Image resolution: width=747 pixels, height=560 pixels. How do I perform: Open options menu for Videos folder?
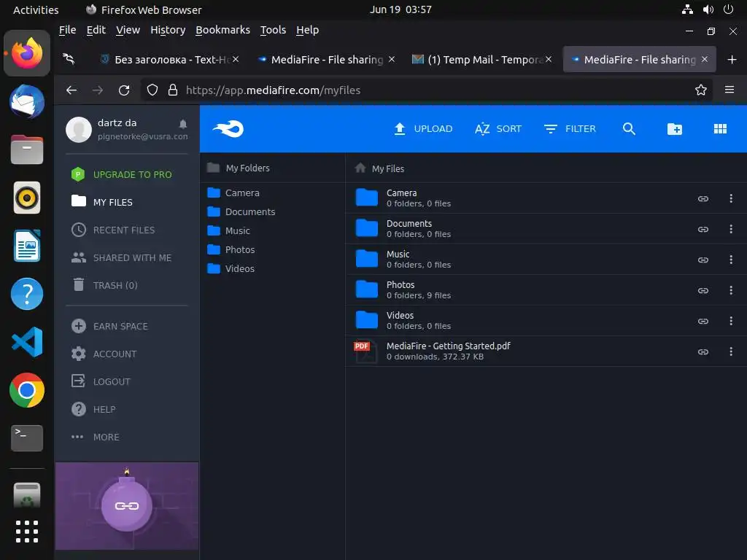731,321
